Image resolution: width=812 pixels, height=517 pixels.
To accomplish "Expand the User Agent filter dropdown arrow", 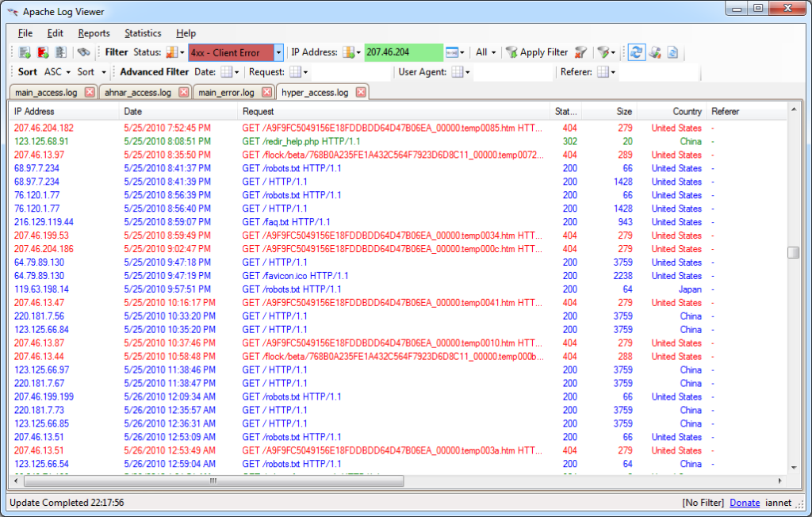I will [x=468, y=72].
